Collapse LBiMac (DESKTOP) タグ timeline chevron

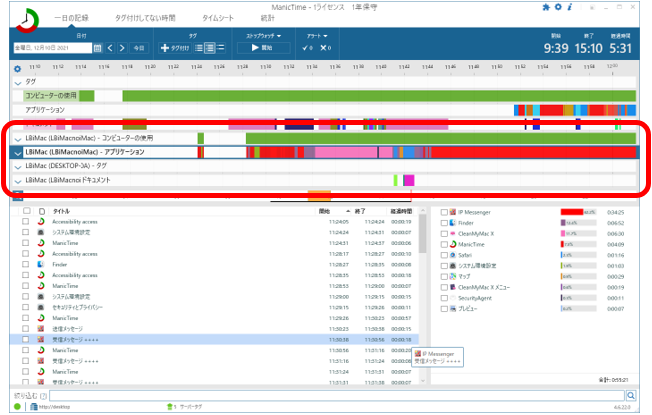[18, 167]
